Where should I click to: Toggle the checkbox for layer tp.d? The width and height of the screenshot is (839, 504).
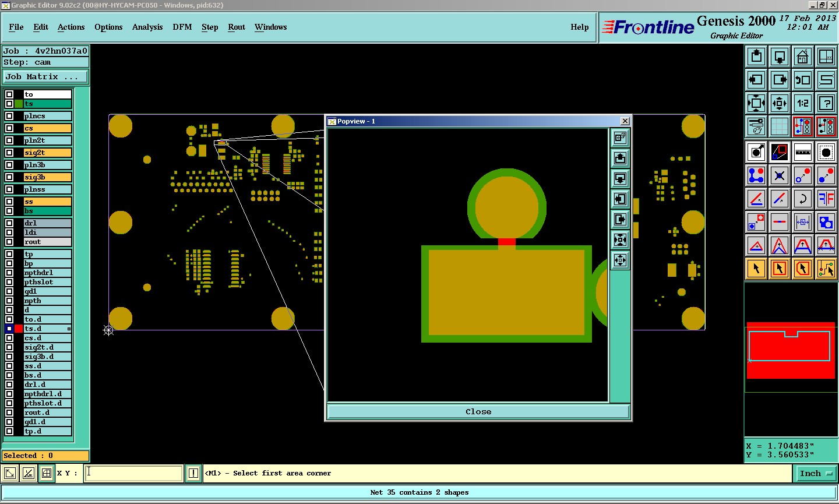[x=9, y=431]
